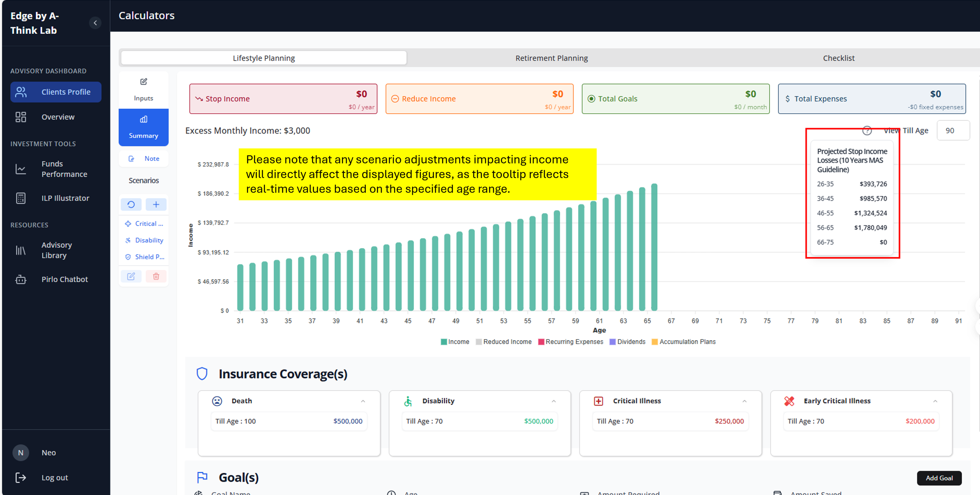Collapse the Disability coverage card

point(554,401)
